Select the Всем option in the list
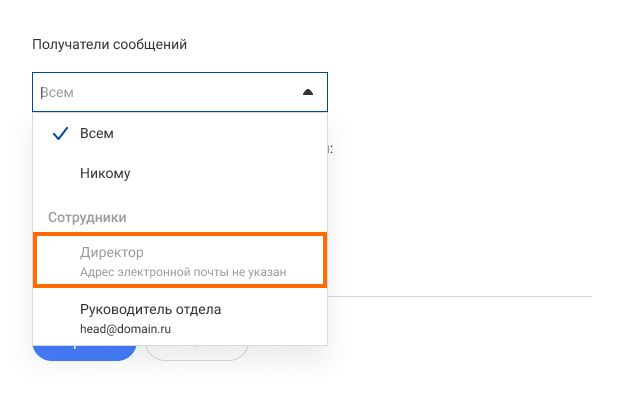This screenshot has width=624, height=393. point(180,133)
